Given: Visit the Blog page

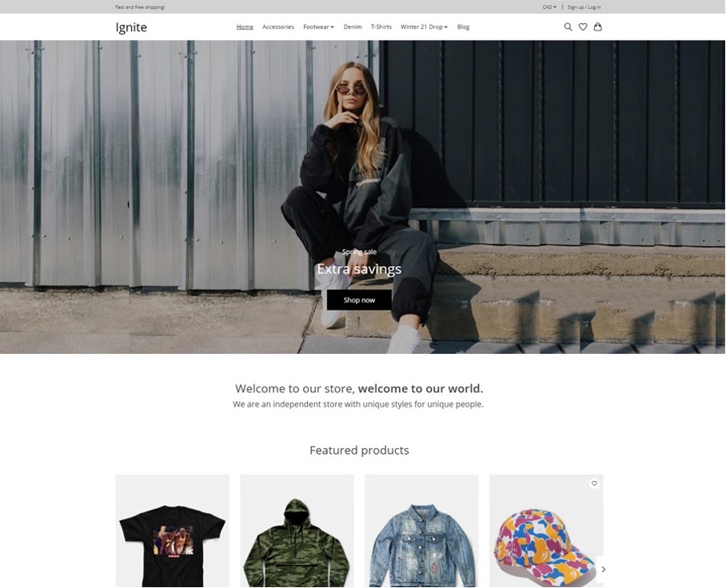Looking at the screenshot, I should click(463, 27).
